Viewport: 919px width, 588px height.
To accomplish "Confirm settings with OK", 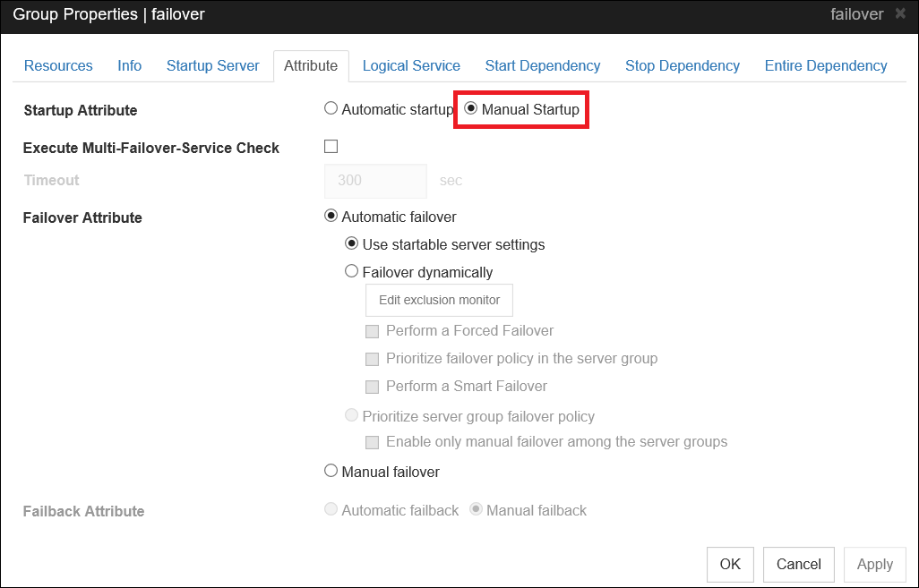I will (x=730, y=564).
